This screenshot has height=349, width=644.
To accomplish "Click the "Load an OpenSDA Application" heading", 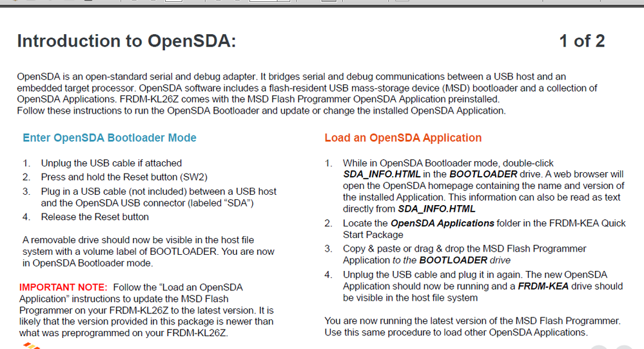I will (403, 137).
